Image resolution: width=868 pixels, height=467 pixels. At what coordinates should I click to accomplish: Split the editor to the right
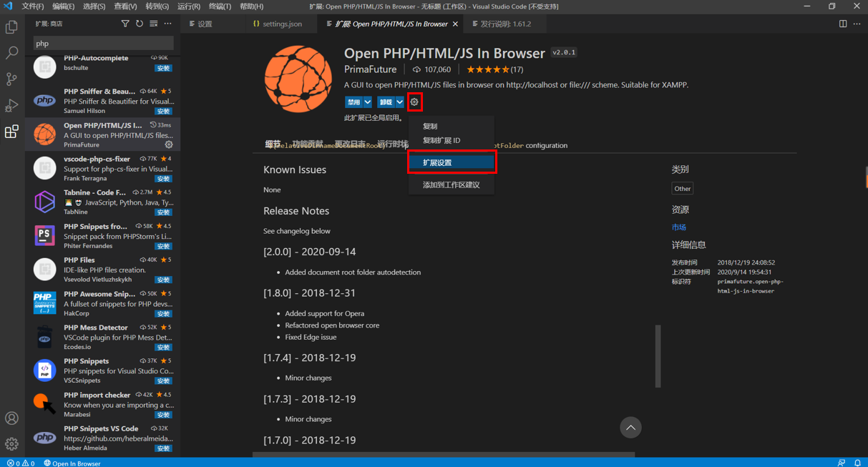[843, 24]
